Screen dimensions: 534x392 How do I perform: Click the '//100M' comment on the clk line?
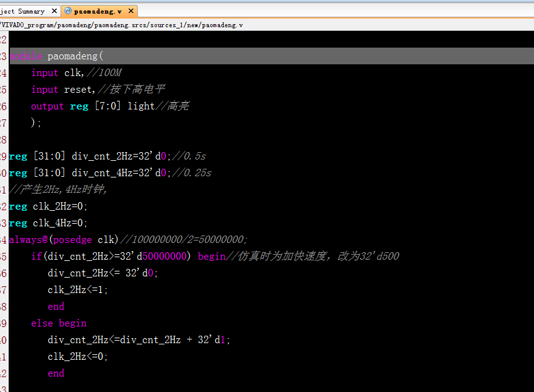point(104,72)
